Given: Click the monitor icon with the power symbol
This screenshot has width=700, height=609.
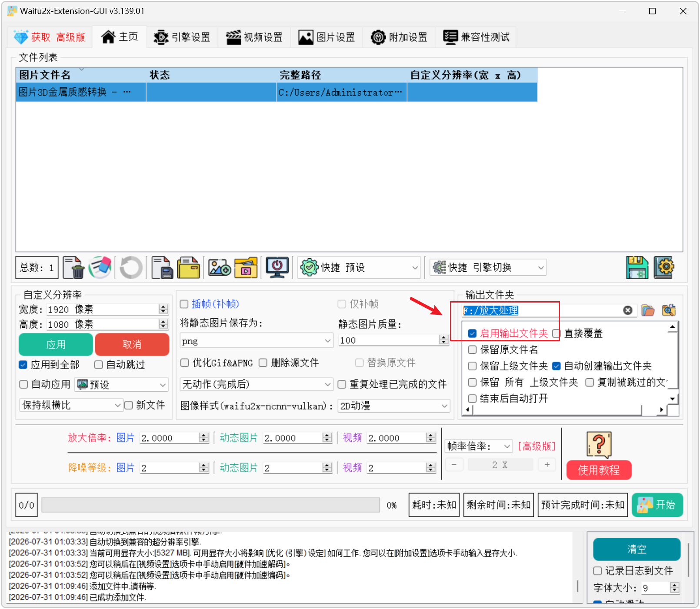Looking at the screenshot, I should (277, 267).
